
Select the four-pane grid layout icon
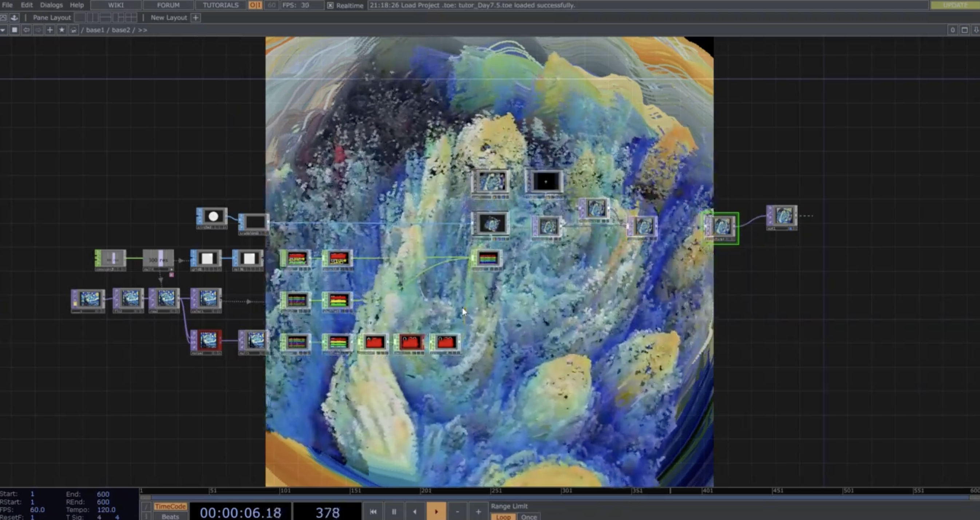131,17
